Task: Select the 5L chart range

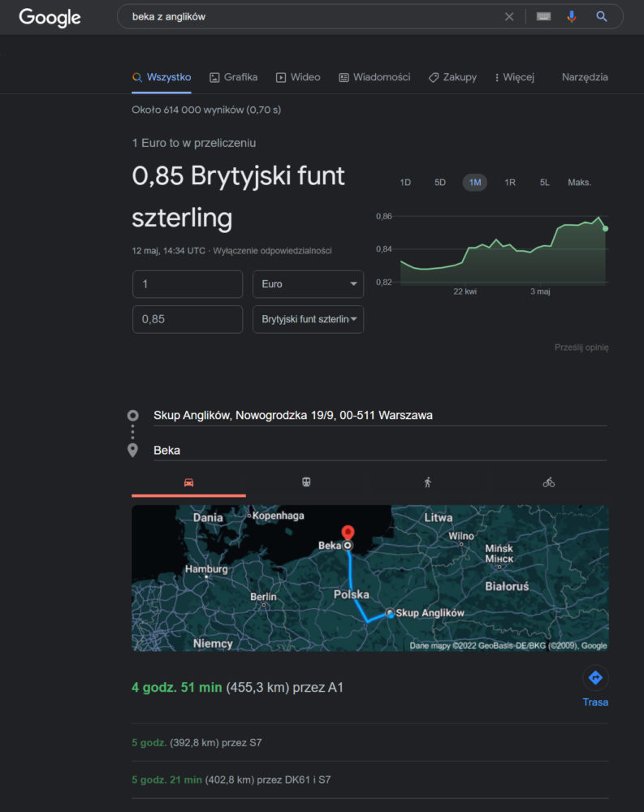Action: [545, 182]
